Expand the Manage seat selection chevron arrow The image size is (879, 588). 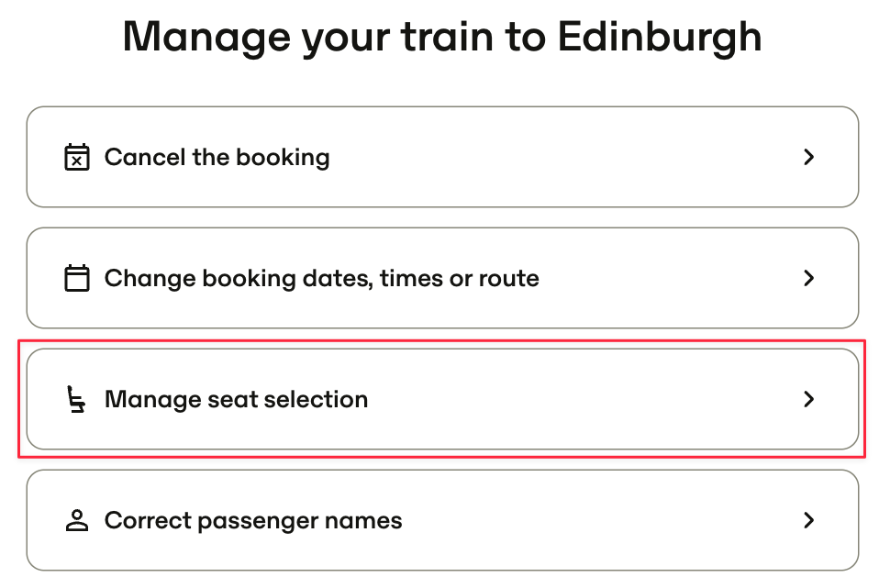point(808,399)
